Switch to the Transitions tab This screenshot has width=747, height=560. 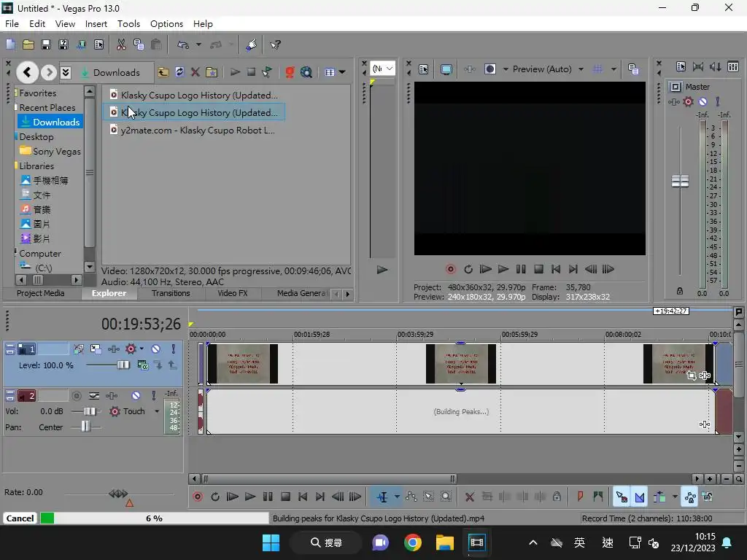171,293
